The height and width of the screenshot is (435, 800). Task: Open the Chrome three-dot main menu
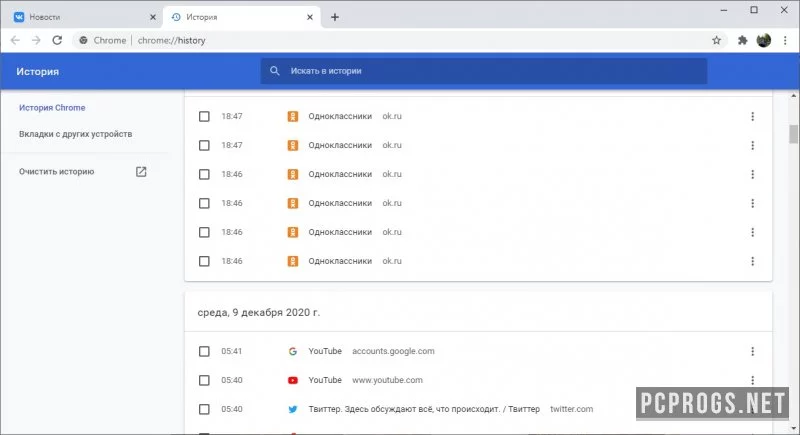pyautogui.click(x=785, y=40)
